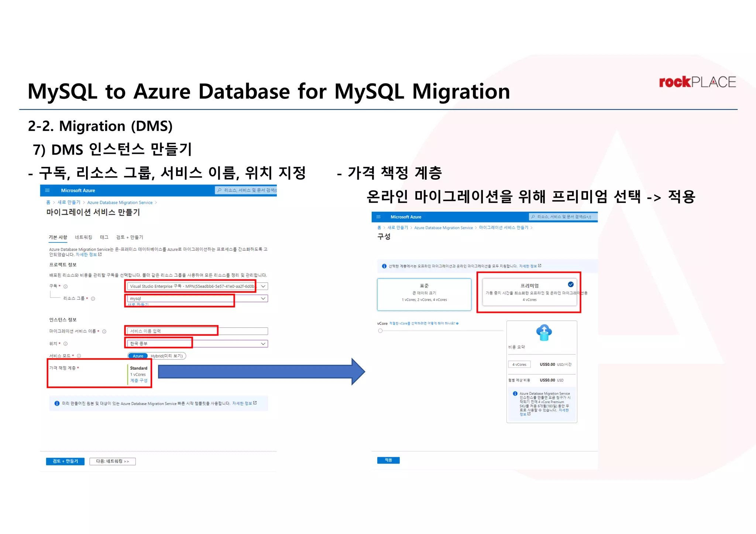
Task: Click Microsoft Azure title in the 구성 portal
Action: (406, 217)
